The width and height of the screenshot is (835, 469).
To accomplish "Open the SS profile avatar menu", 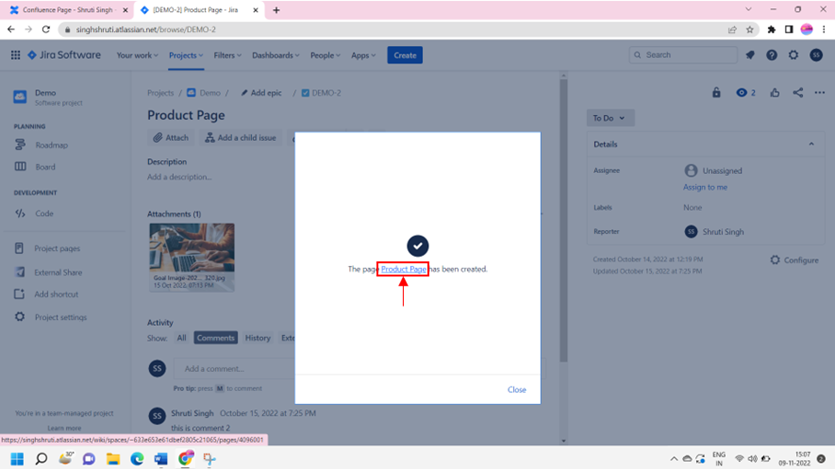I will point(816,55).
